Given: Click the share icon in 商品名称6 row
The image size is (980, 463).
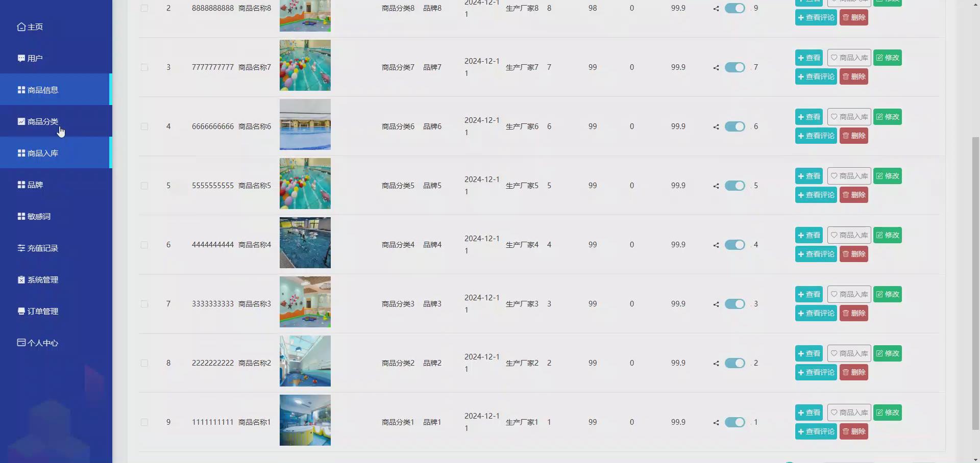Looking at the screenshot, I should point(716,126).
